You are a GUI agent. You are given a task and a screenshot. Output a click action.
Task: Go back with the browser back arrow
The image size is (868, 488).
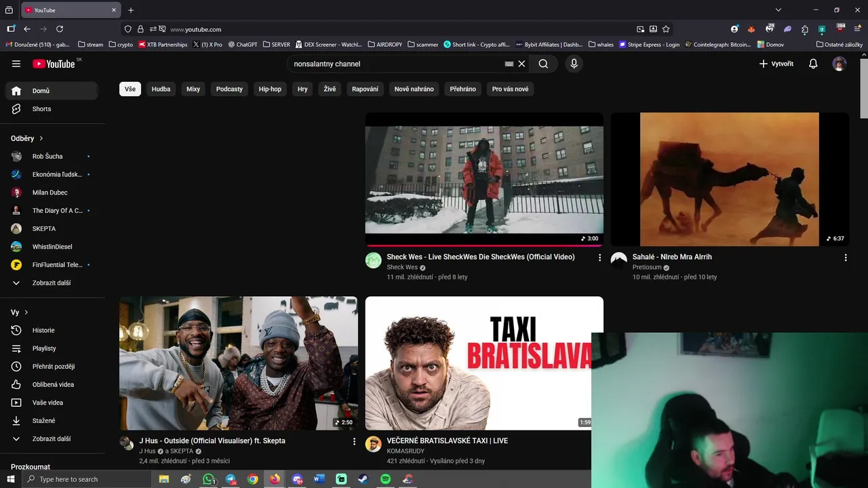pyautogui.click(x=27, y=29)
